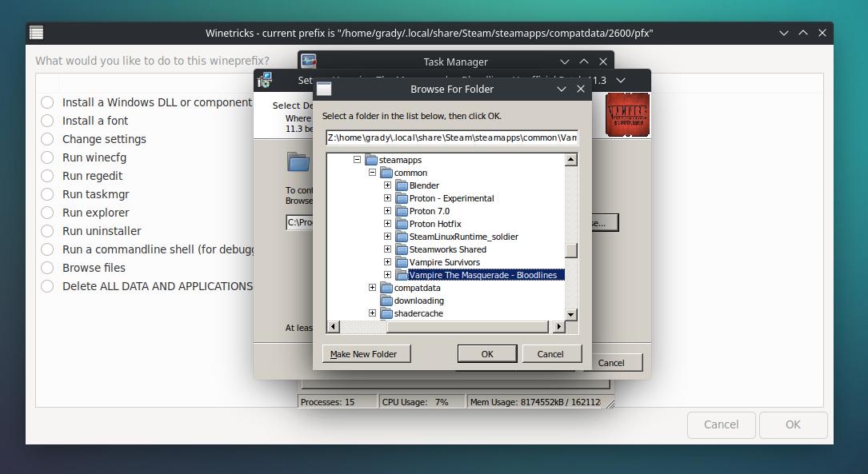
Task: Expand the Proton Hotfix folder node
Action: click(x=387, y=224)
